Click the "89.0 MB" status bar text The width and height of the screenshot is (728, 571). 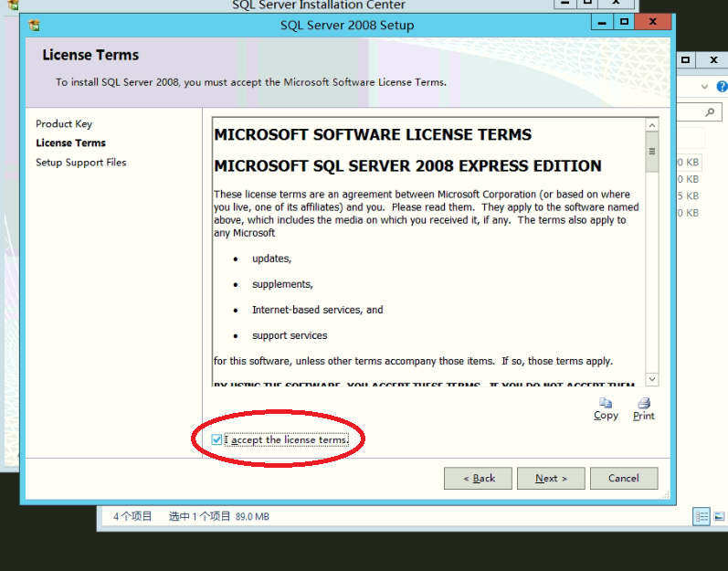[x=252, y=517]
